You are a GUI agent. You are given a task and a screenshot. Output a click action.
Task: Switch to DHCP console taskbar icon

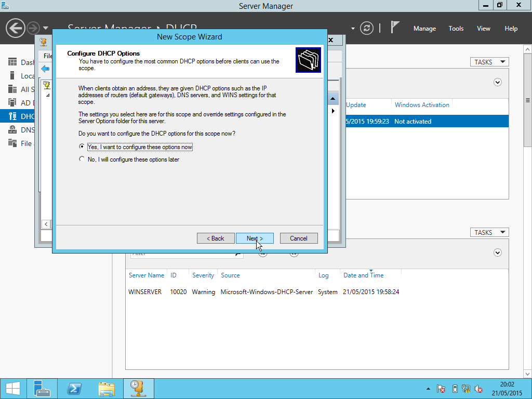coord(138,389)
